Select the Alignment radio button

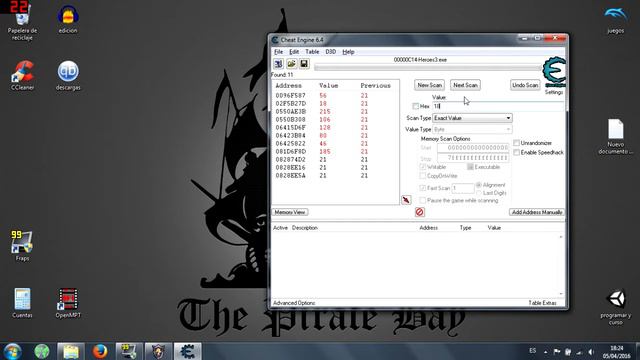click(479, 185)
